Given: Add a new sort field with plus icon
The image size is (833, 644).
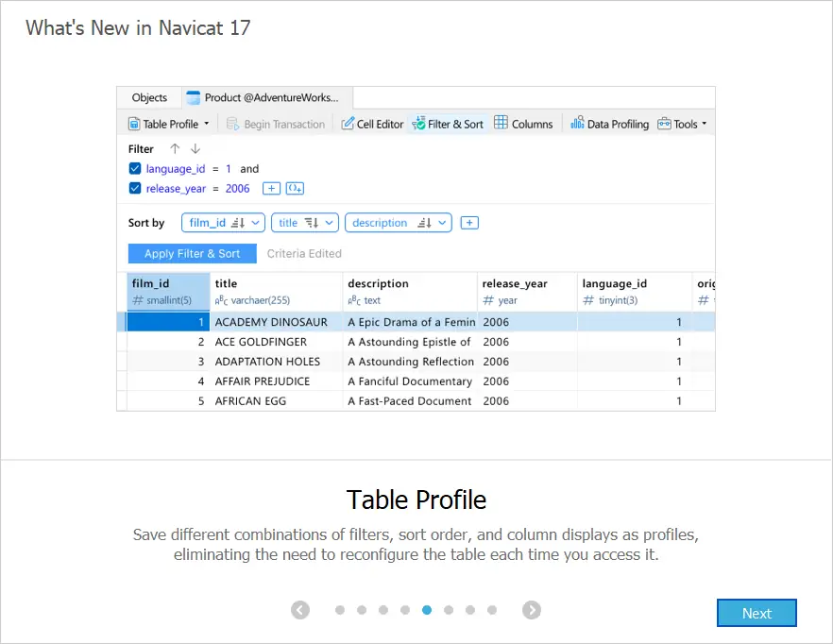Looking at the screenshot, I should (x=469, y=223).
